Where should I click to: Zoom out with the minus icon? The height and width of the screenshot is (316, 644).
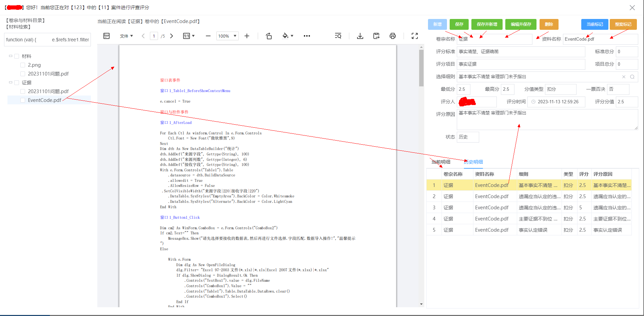tap(208, 36)
